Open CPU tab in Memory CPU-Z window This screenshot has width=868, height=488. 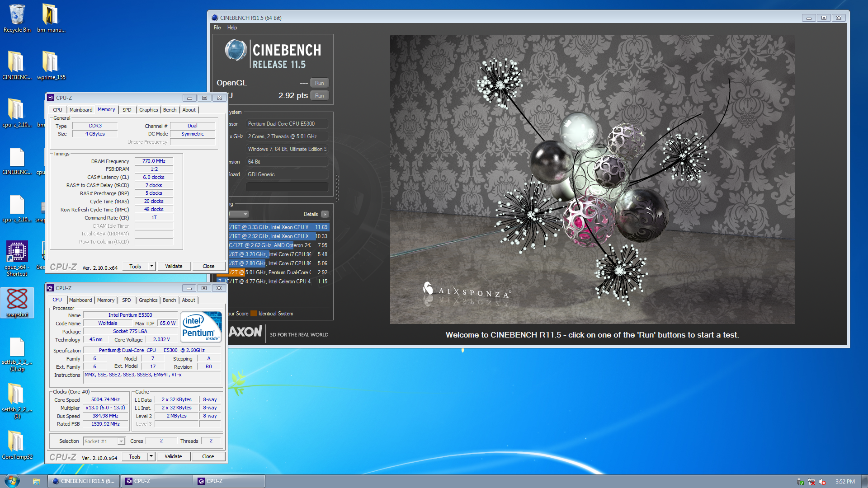pyautogui.click(x=57, y=110)
